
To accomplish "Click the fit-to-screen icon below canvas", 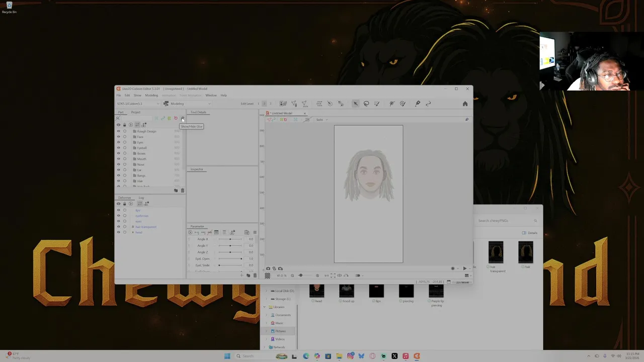I will (x=333, y=276).
